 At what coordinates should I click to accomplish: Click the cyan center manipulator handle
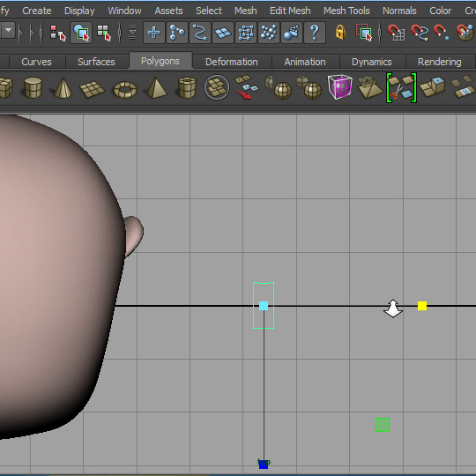264,306
